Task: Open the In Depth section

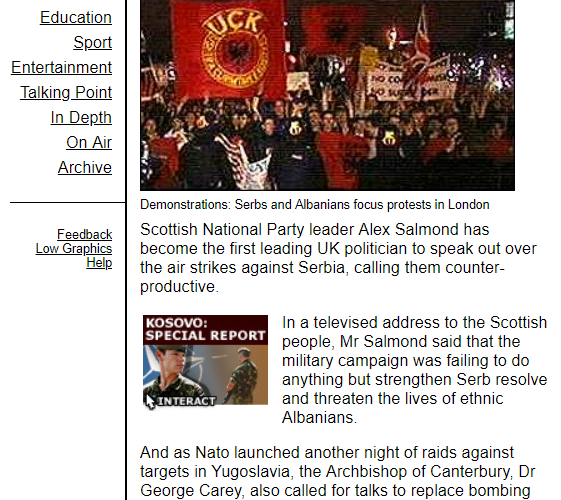Action: (81, 118)
